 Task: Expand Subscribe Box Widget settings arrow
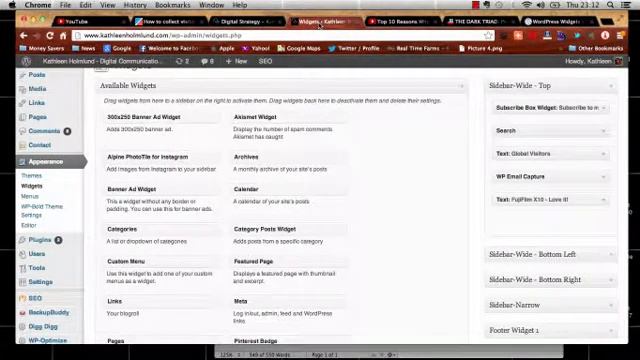604,108
